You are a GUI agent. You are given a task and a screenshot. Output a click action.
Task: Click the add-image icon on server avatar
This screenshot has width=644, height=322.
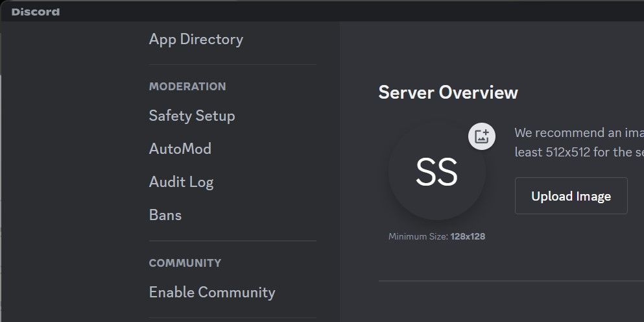[481, 136]
